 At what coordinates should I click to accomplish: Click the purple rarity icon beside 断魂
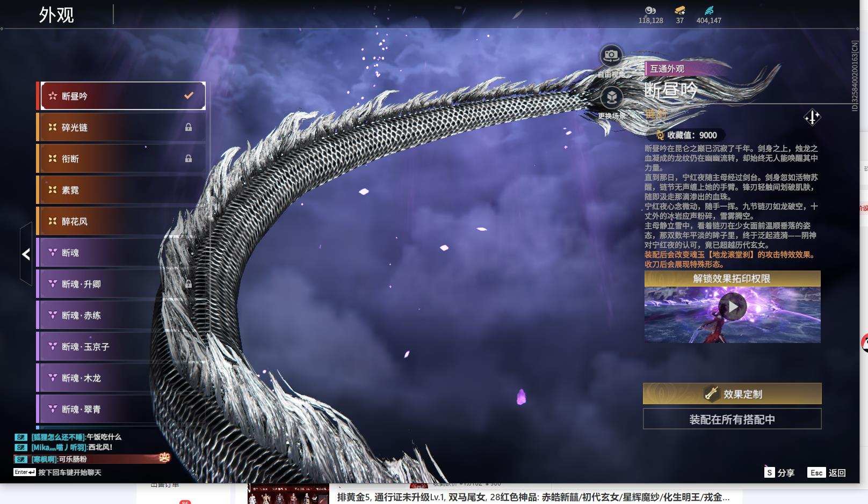[x=53, y=252]
